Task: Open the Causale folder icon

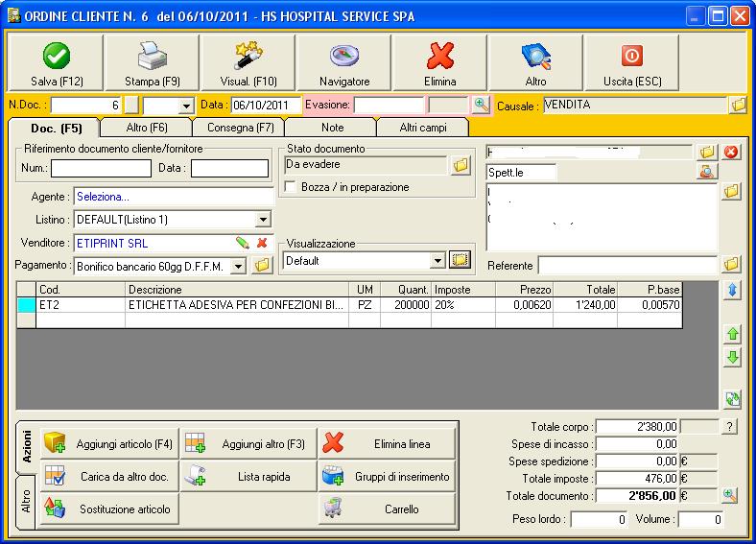Action: [x=738, y=105]
